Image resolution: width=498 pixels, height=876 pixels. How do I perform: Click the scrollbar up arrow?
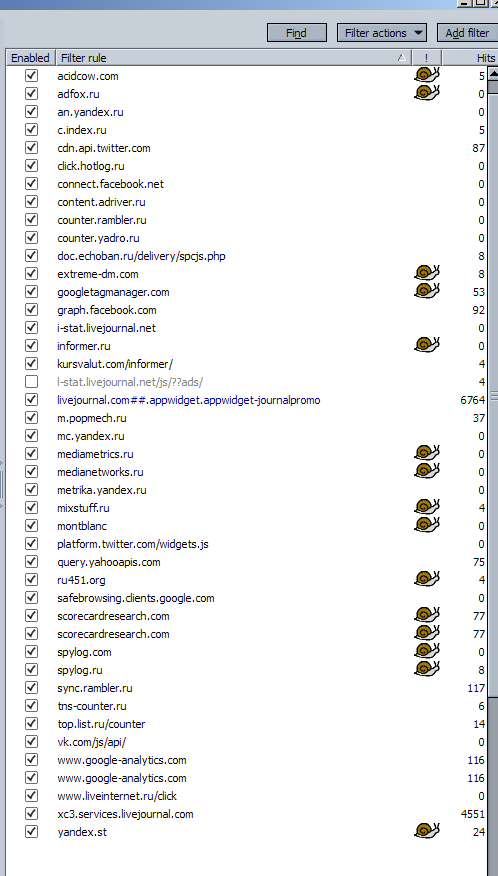coord(493,74)
